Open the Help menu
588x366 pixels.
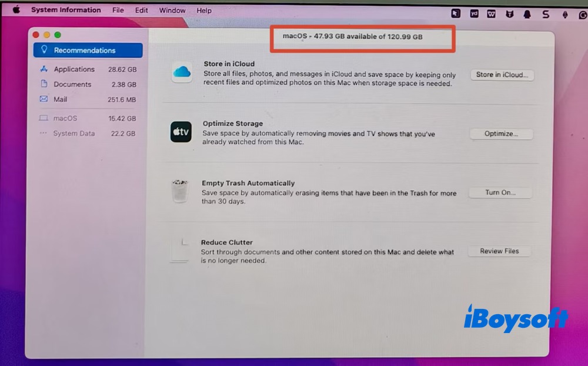204,11
